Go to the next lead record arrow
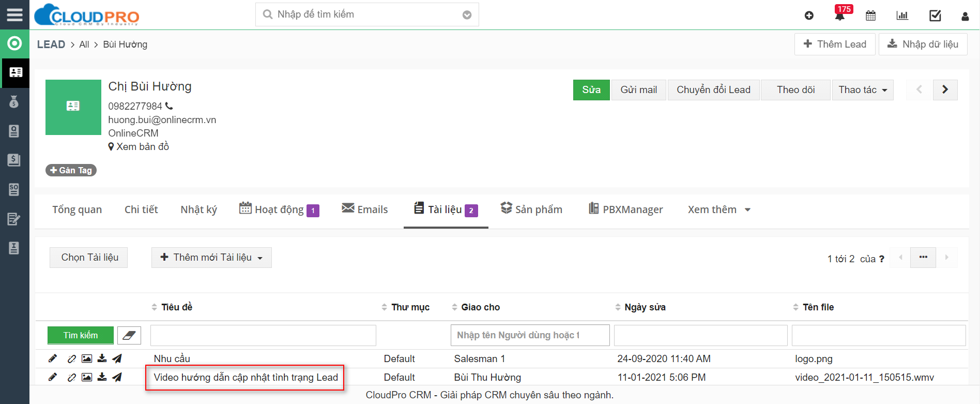This screenshot has width=980, height=404. click(945, 89)
